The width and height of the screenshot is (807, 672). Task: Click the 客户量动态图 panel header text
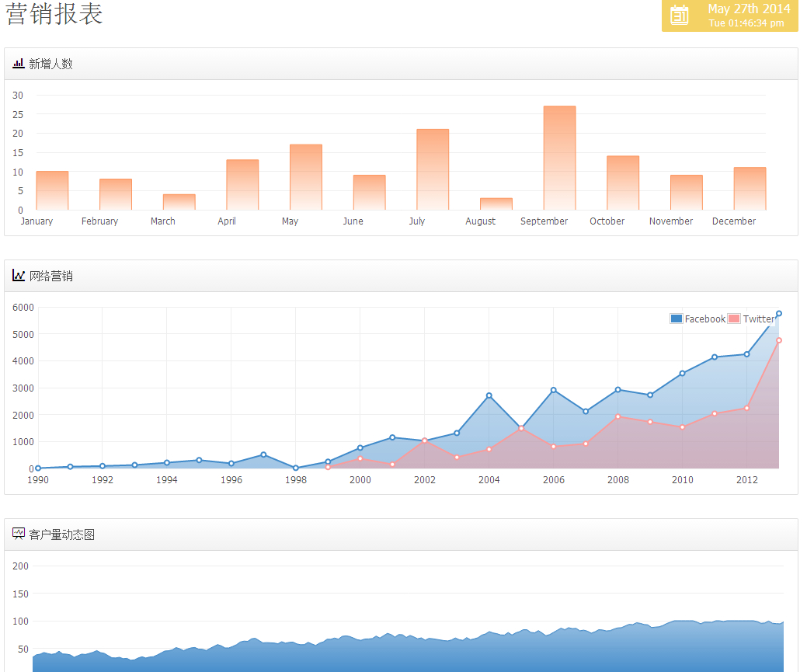[x=61, y=534]
